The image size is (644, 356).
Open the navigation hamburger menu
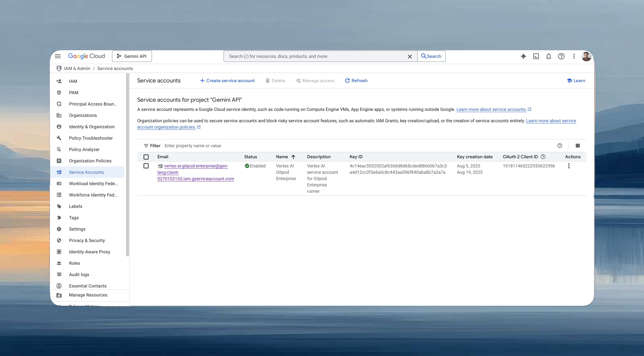58,56
